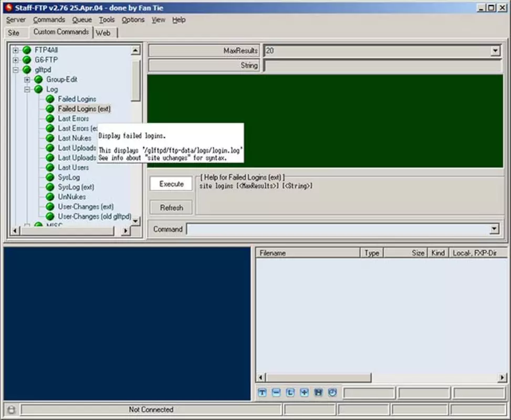The width and height of the screenshot is (511, 420).
Task: Click green ball icon beside User-Changes (ext)
Action: click(x=50, y=206)
